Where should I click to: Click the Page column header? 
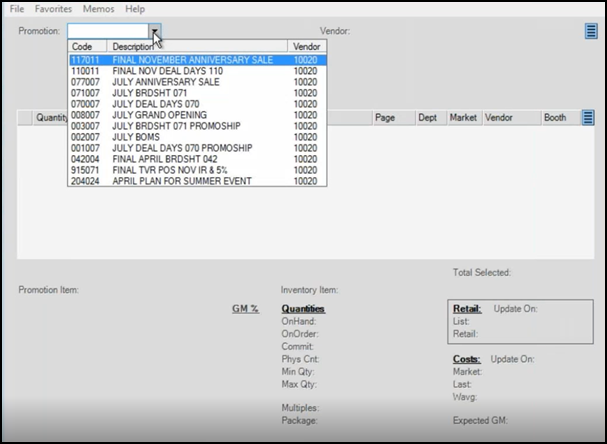[x=385, y=118]
